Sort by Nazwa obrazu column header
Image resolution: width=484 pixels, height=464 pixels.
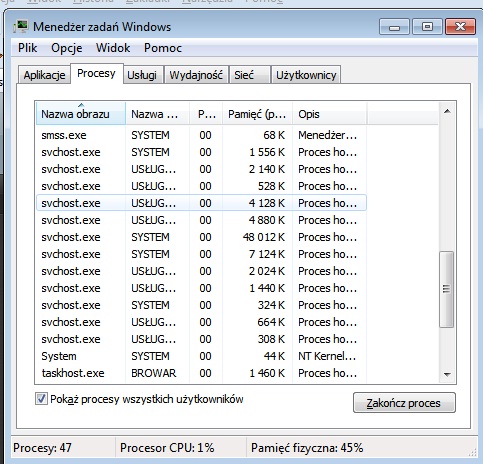pos(80,114)
